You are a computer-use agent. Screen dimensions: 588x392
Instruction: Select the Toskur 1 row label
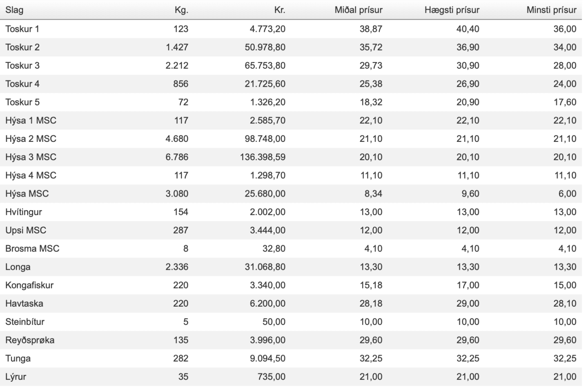(22, 29)
